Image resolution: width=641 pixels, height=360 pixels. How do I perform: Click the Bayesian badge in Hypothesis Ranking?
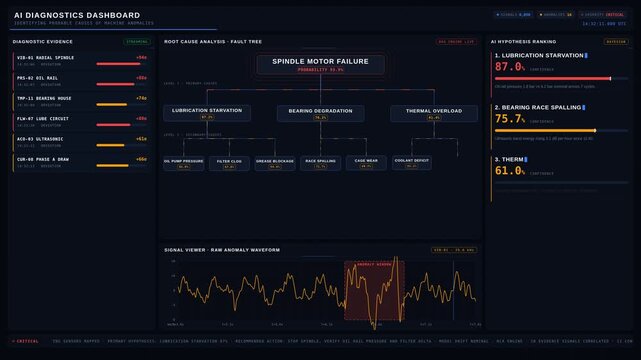616,42
